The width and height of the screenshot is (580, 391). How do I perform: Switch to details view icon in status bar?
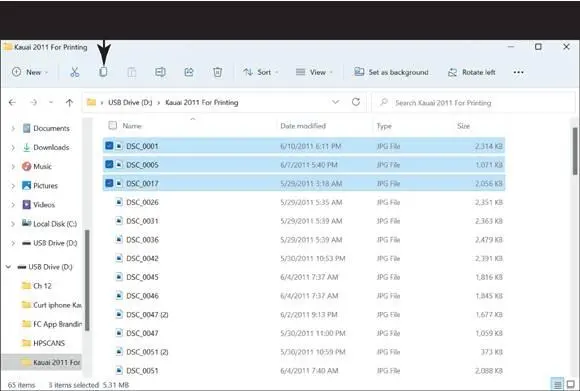pos(557,384)
